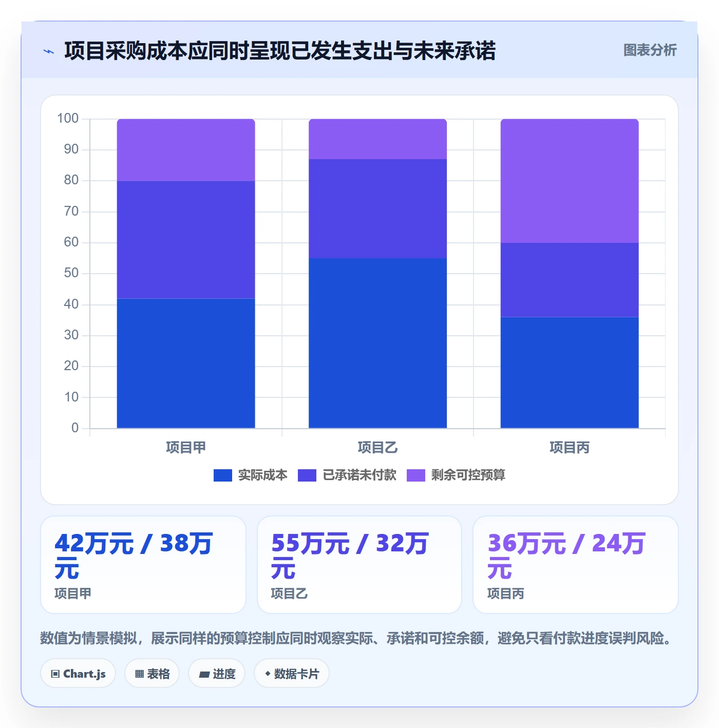Viewport: 719px width, 728px height.
Task: Click the lightning icon beside the title
Action: (x=49, y=51)
